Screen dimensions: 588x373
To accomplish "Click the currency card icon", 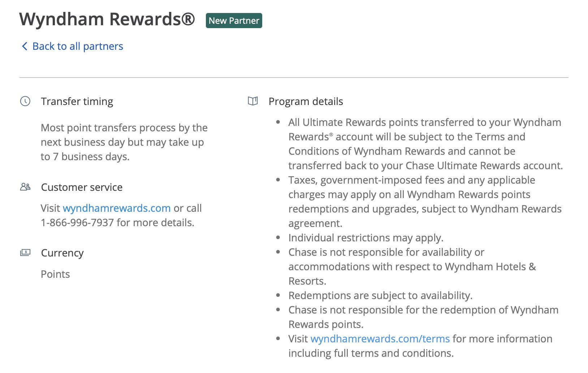I will (25, 253).
